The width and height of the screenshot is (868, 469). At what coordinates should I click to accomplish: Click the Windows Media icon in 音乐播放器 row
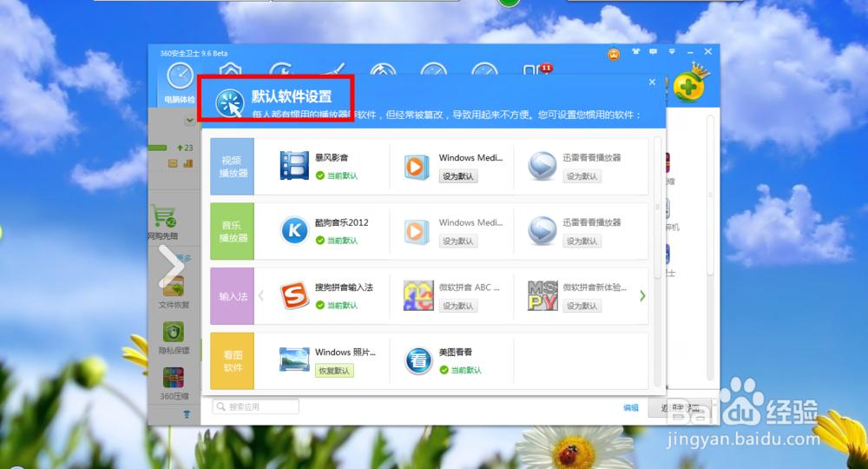click(x=417, y=231)
